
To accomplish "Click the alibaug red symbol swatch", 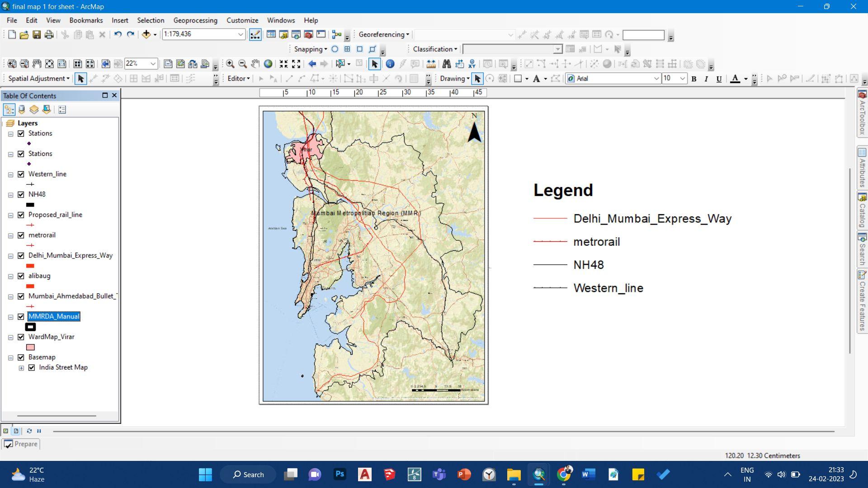I will point(30,286).
